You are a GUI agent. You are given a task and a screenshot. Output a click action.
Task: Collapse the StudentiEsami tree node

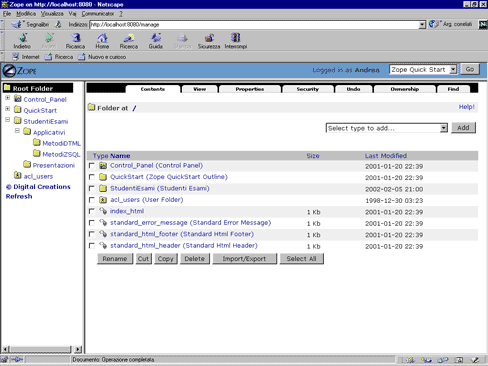pos(8,120)
